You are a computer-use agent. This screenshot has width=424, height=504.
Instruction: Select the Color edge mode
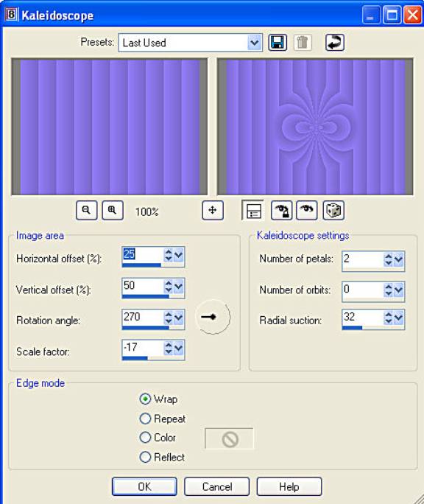[145, 438]
